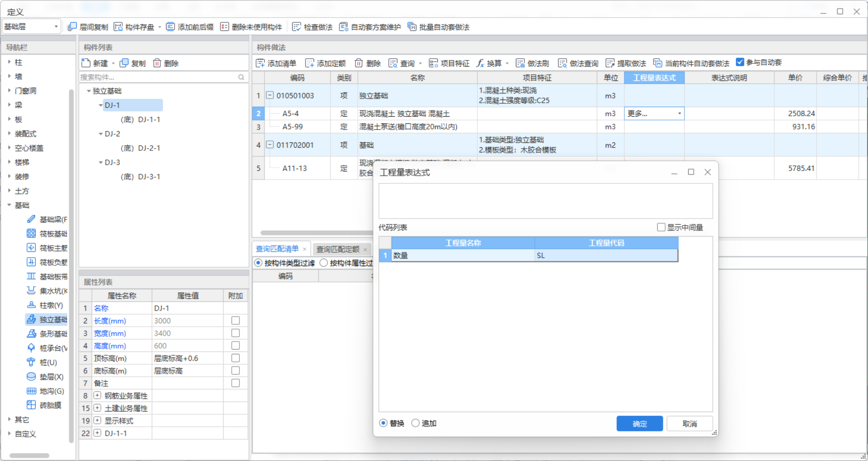868x461 pixels.
Task: Select 数量 SL row in code list
Action: tap(528, 255)
